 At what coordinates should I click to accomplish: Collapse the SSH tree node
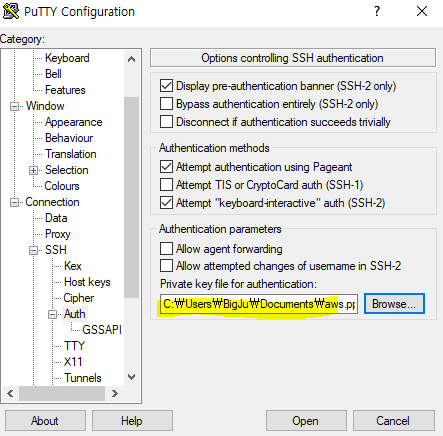(x=33, y=250)
